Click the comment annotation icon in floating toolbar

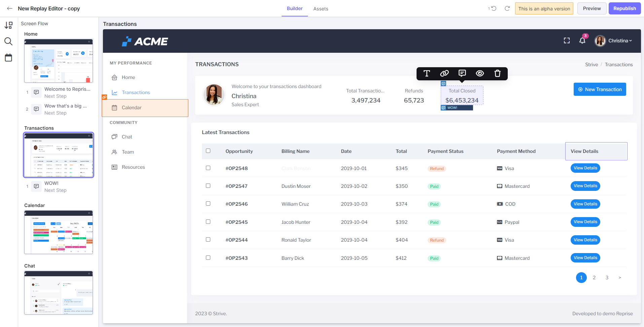(x=462, y=73)
